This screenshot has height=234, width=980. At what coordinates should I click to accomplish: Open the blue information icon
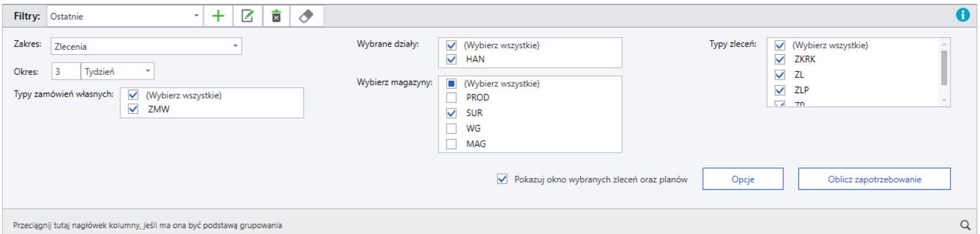[x=962, y=15]
